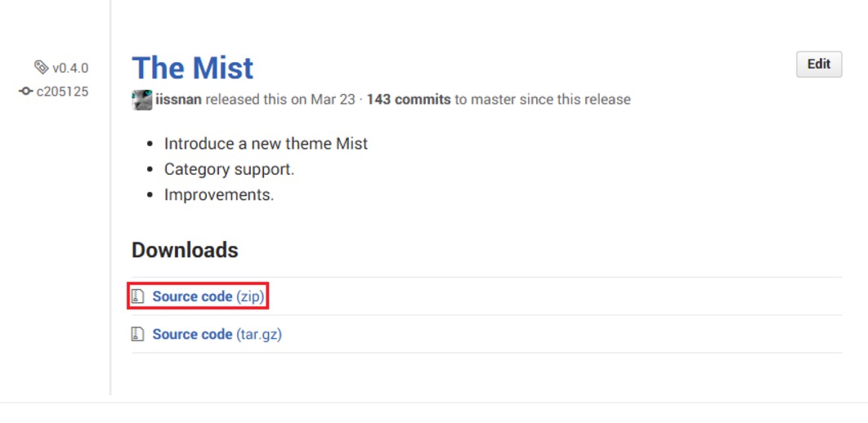The width and height of the screenshot is (868, 423).
Task: Click the zip file icon
Action: click(x=138, y=296)
